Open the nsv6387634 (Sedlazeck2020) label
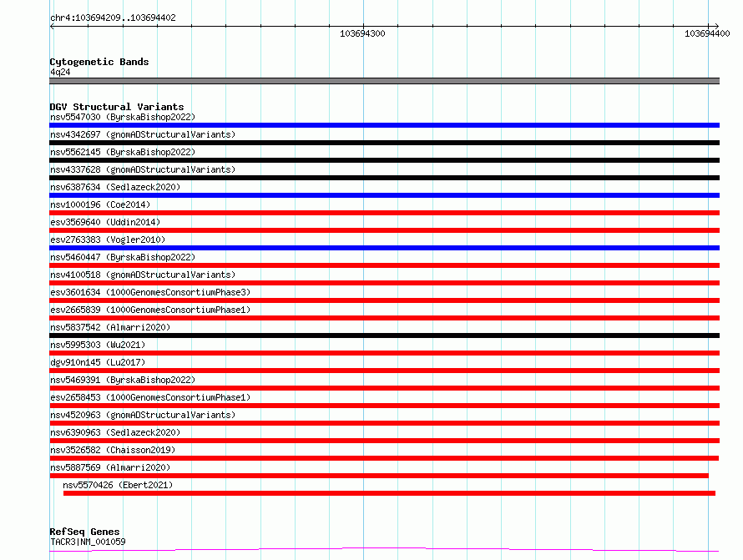Image resolution: width=743 pixels, height=560 pixels. (115, 187)
